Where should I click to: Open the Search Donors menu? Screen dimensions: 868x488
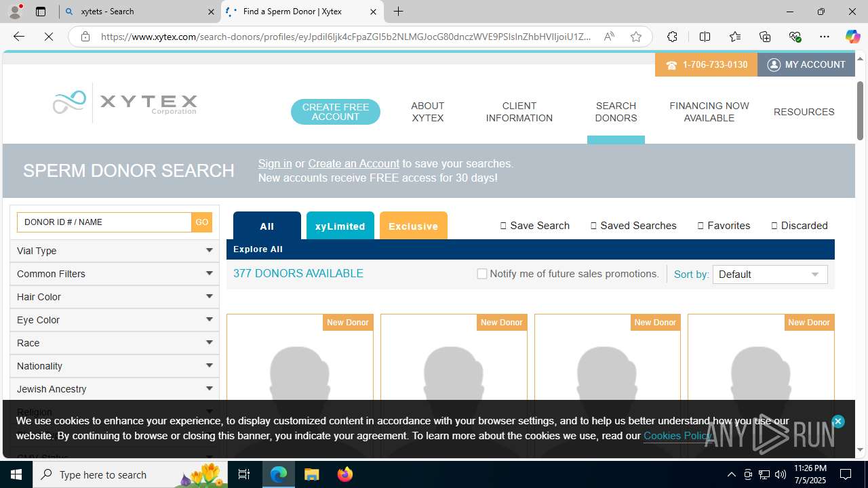616,112
